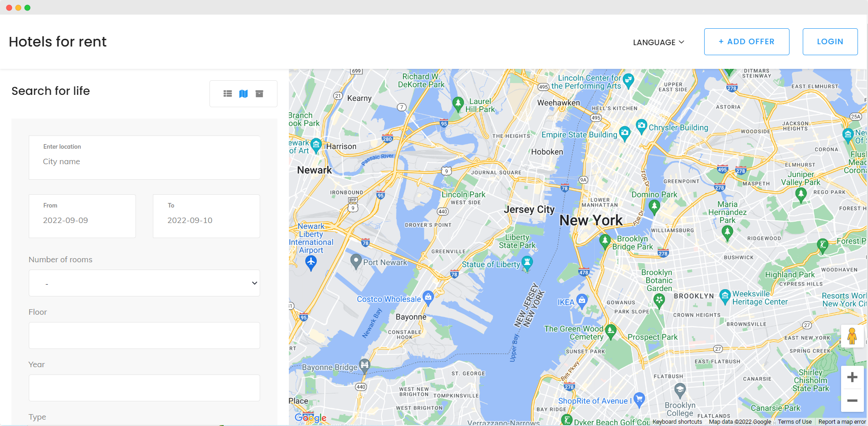Select the Brooklyn College marker
Viewport: 868px width, 426px height.
tap(680, 391)
